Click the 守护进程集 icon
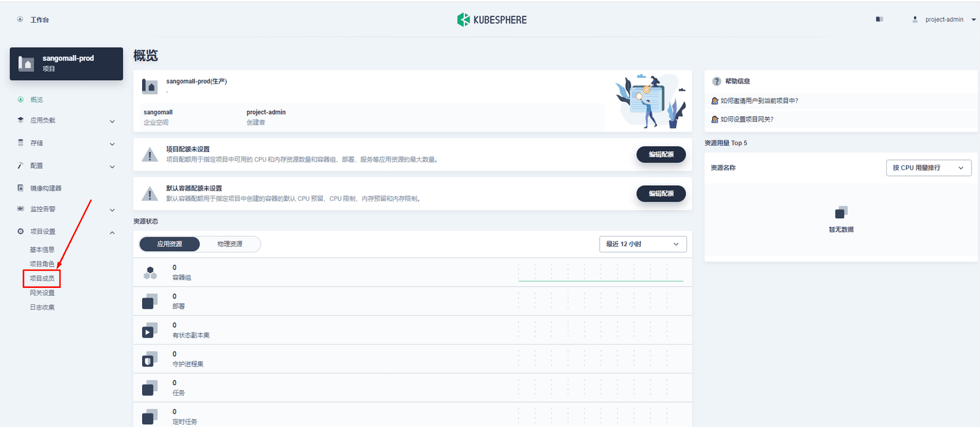 [x=150, y=359]
